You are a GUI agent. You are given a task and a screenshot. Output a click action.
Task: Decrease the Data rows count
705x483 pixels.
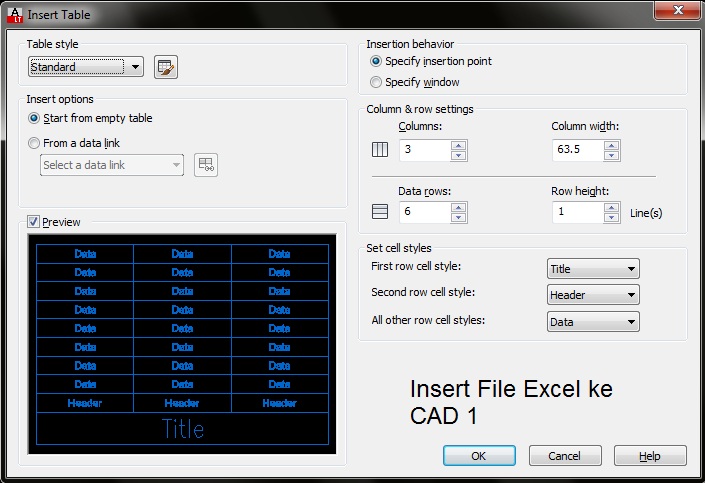pyautogui.click(x=459, y=218)
